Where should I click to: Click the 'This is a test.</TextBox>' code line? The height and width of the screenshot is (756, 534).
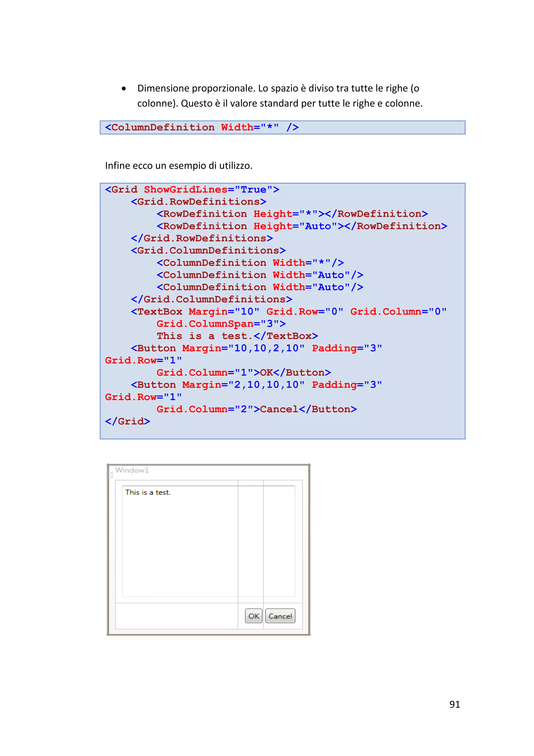[237, 336]
